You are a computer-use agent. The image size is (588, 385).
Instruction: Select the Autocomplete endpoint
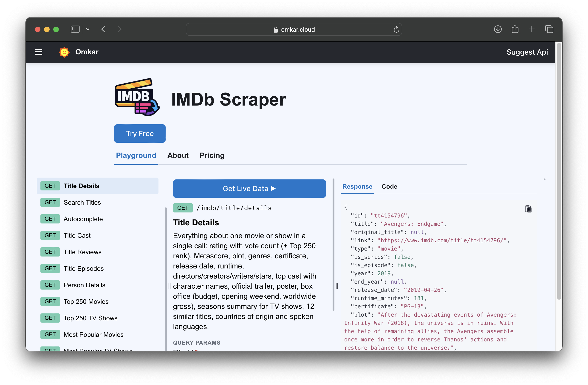point(98,219)
